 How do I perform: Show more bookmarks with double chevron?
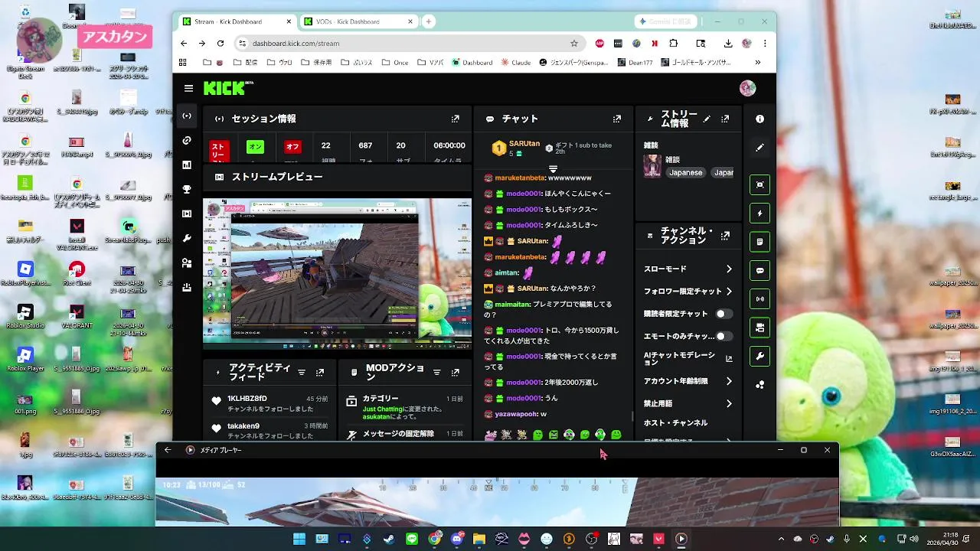[x=758, y=63]
